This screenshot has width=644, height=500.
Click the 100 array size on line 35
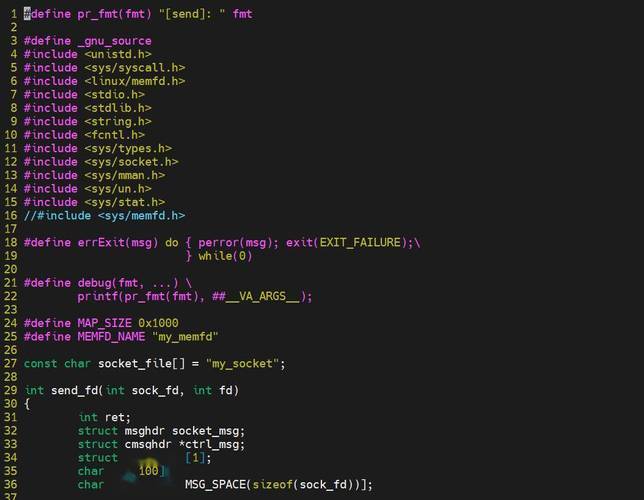(x=148, y=471)
